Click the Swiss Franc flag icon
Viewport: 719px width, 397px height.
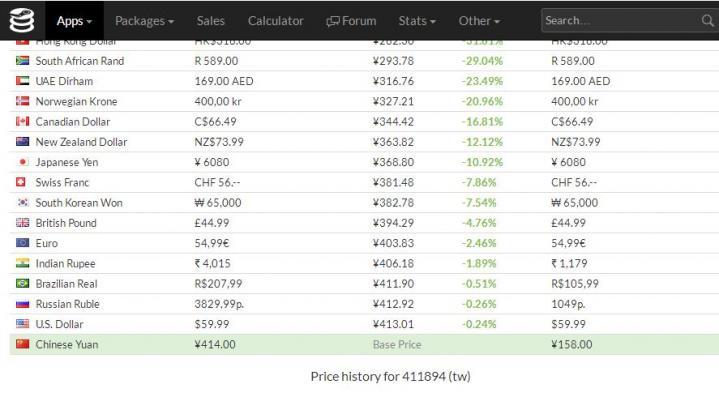click(21, 182)
